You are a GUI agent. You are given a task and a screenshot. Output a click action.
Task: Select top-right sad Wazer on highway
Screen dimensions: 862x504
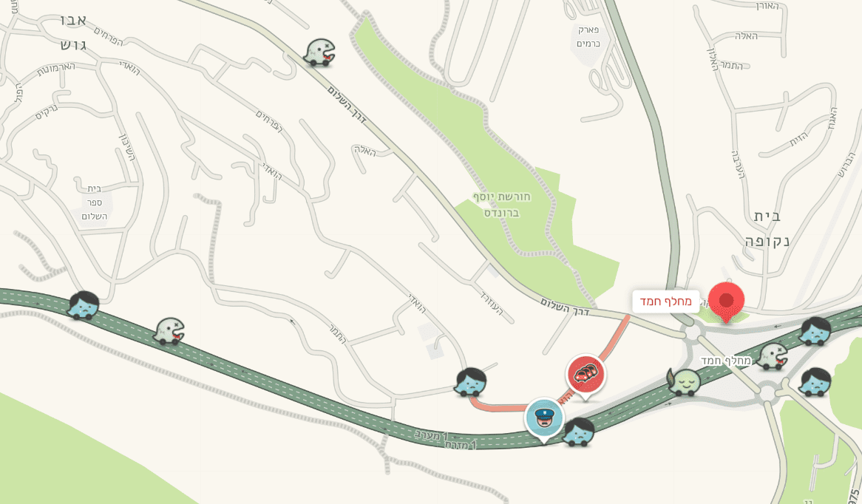[815, 331]
